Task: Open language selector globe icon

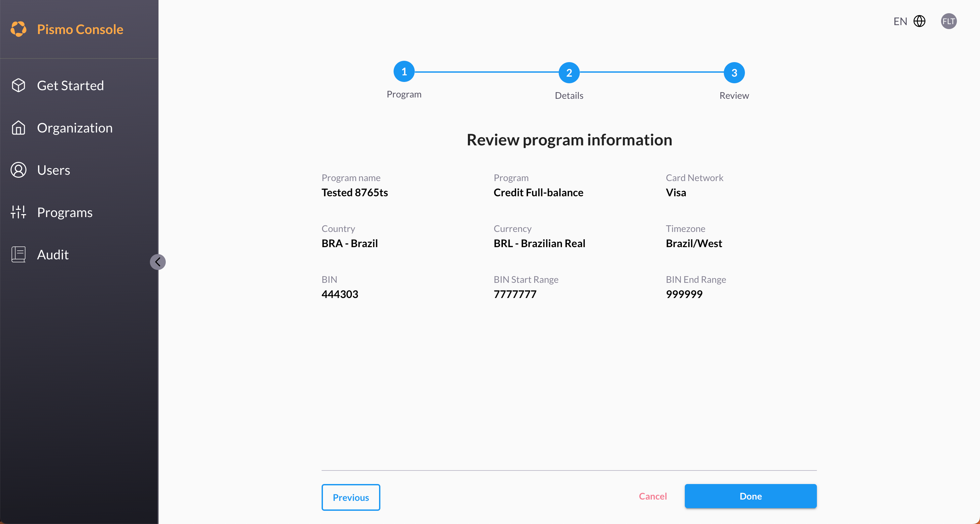Action: click(919, 21)
